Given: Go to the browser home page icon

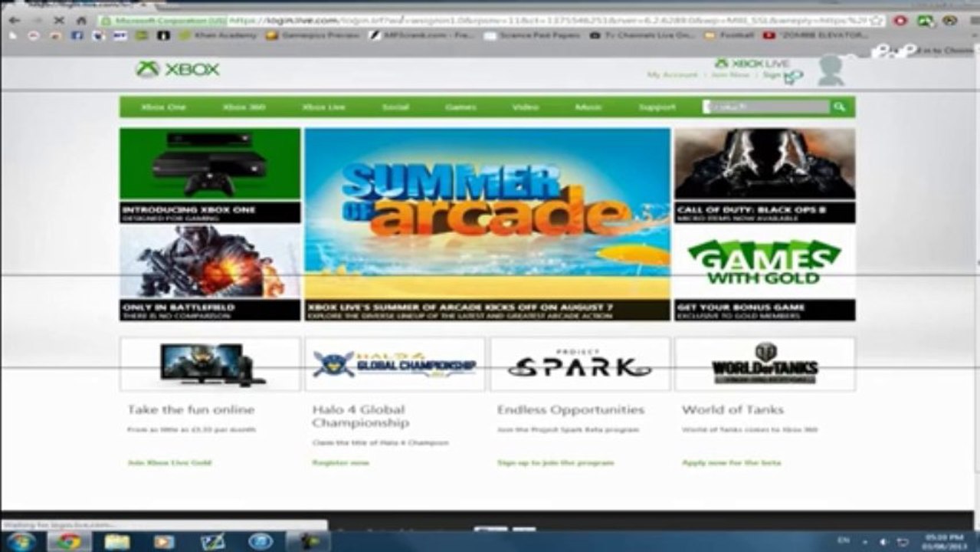Looking at the screenshot, I should (x=81, y=20).
